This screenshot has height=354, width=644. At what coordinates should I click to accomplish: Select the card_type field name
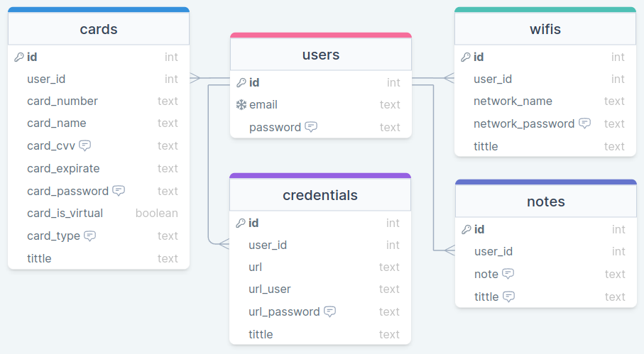click(x=53, y=236)
